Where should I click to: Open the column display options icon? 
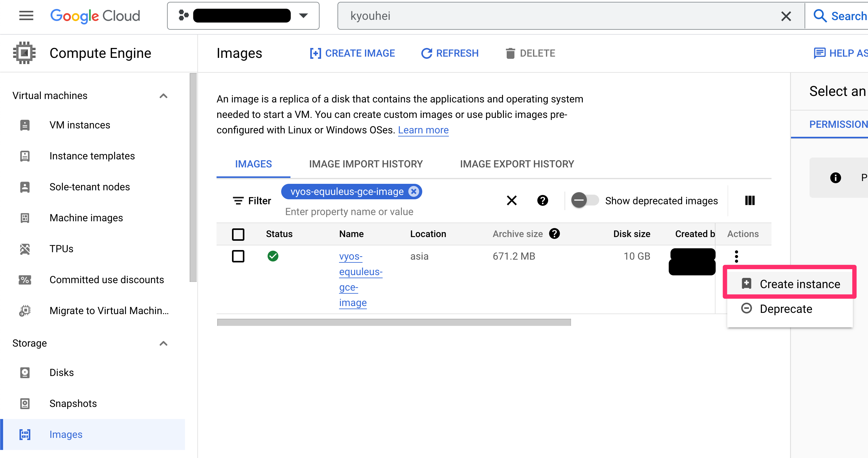(750, 201)
